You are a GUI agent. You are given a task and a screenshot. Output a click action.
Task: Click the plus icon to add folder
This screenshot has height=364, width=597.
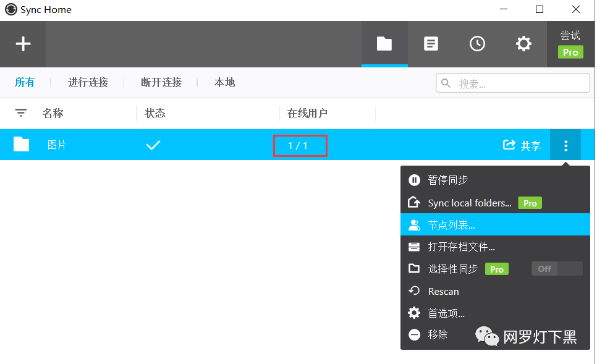click(23, 44)
